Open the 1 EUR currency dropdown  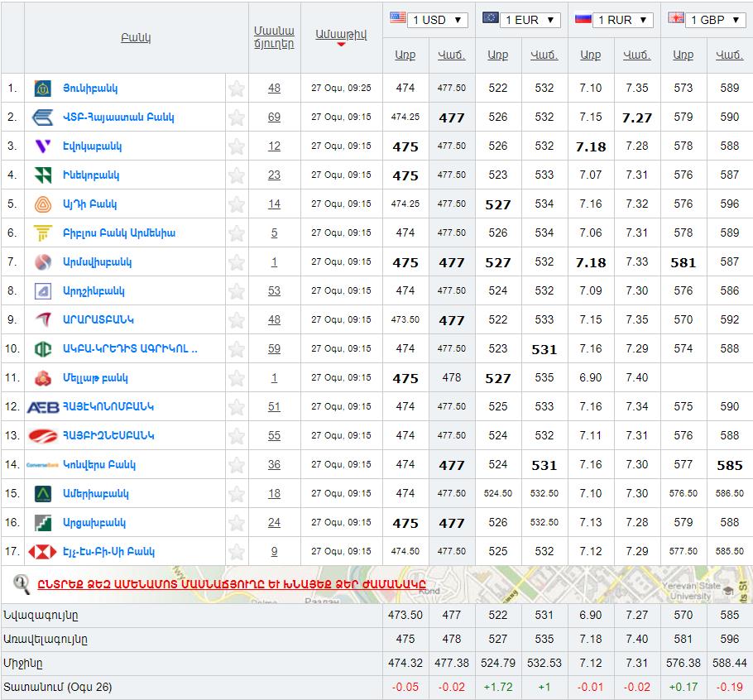532,20
